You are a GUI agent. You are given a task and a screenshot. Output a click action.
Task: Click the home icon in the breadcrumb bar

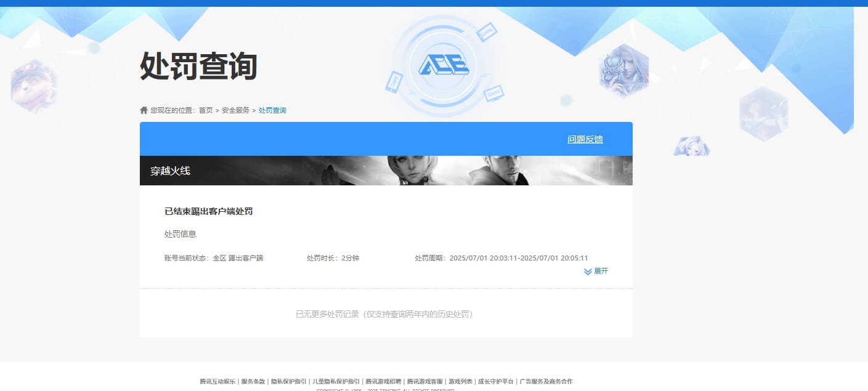point(143,110)
